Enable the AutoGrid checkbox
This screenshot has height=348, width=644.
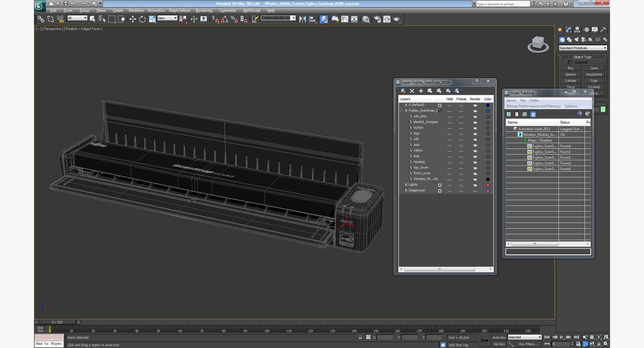[x=570, y=63]
